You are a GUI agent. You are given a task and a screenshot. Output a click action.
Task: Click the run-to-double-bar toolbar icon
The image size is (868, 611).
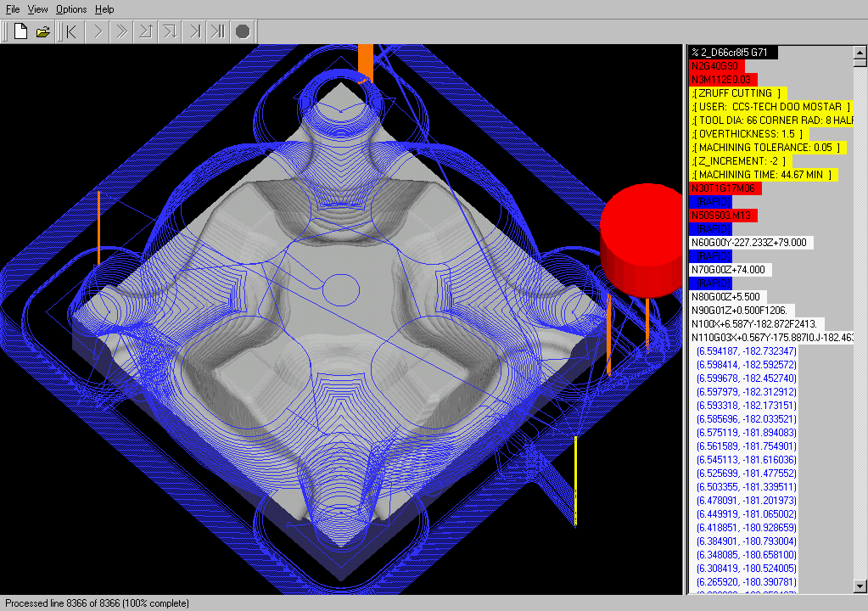coord(218,32)
